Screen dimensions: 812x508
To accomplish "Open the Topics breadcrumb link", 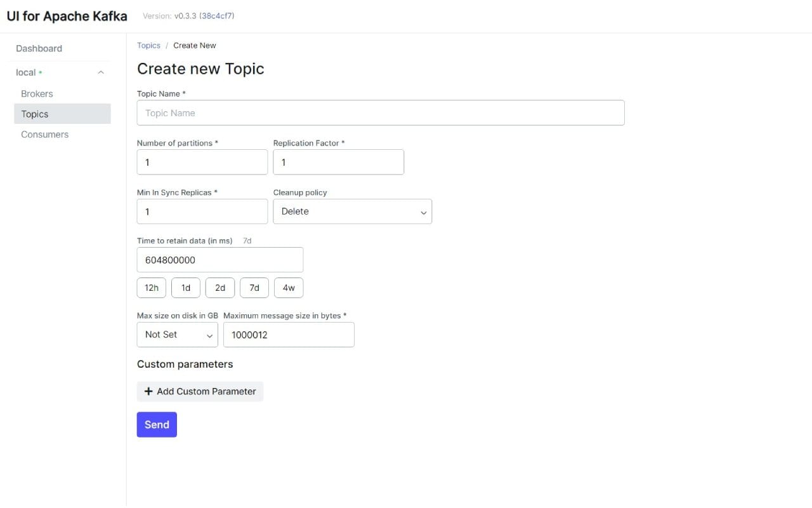I will (x=148, y=45).
